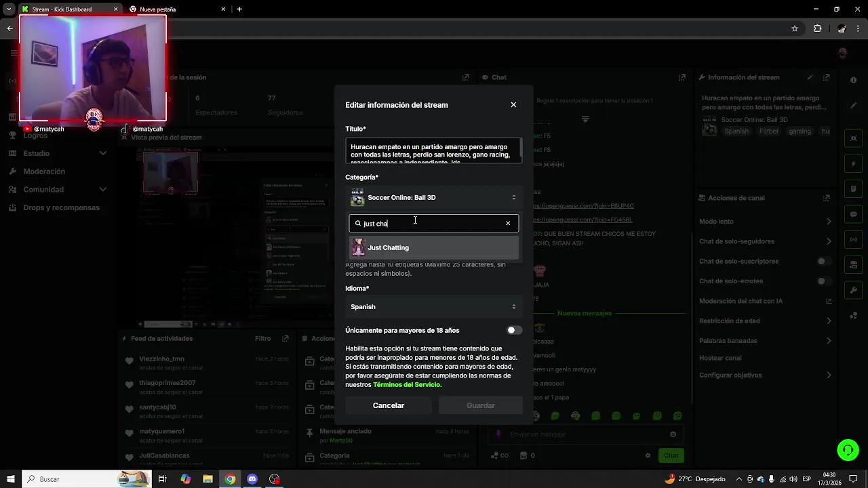Screen dimensions: 868x488
Task: Select Just Chatting from category results
Action: pyautogui.click(x=433, y=247)
